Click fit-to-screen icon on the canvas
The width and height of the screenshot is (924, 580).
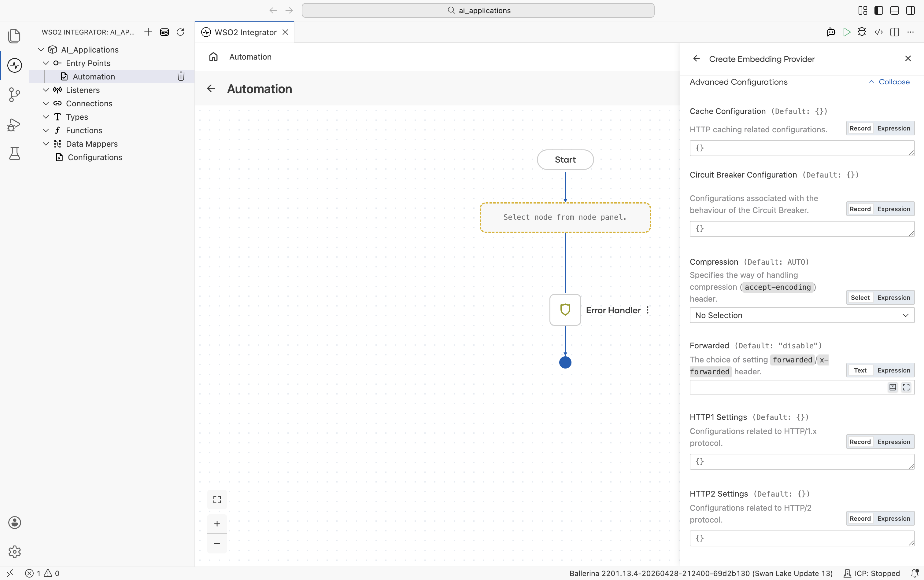pos(217,499)
